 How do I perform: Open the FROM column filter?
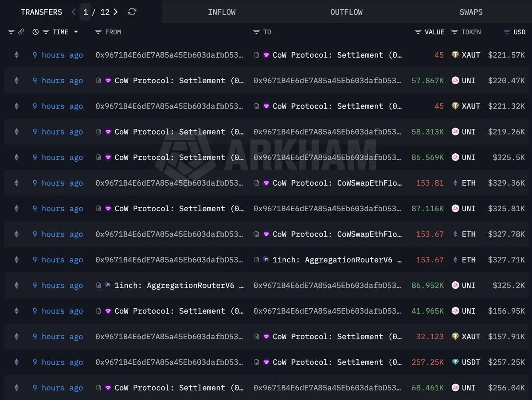point(98,32)
